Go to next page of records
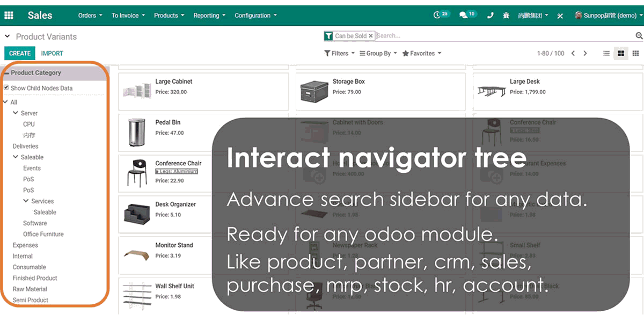Image resolution: width=644 pixels, height=322 pixels. tap(586, 53)
